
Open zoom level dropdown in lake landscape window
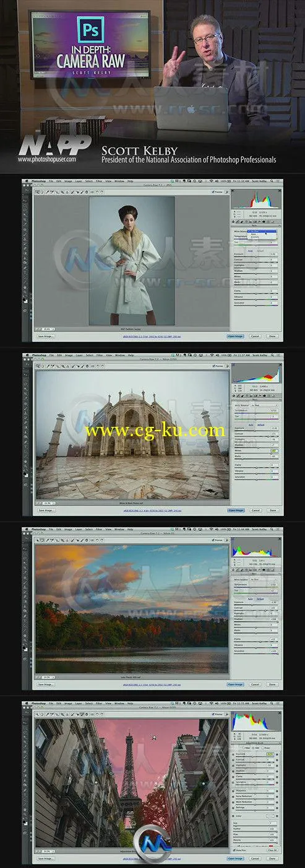[48, 677]
